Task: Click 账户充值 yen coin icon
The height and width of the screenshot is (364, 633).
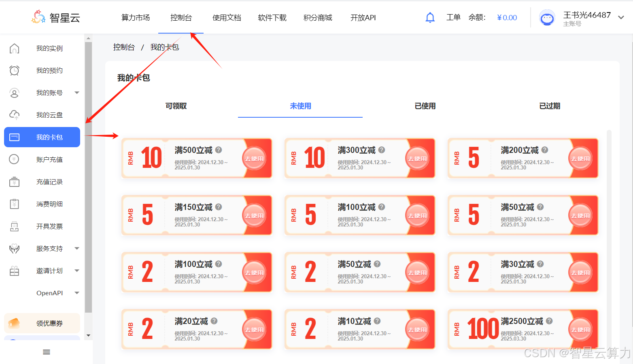Action: 14,159
